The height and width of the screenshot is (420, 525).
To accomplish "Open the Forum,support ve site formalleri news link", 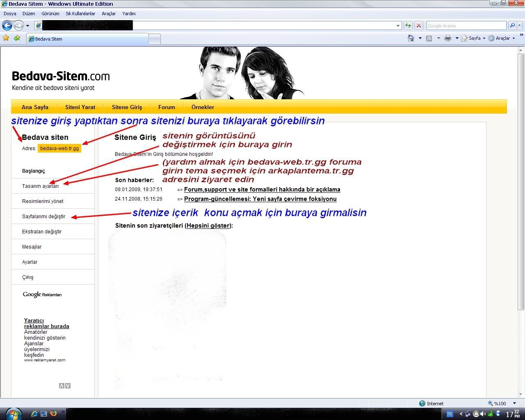I will tap(262, 189).
